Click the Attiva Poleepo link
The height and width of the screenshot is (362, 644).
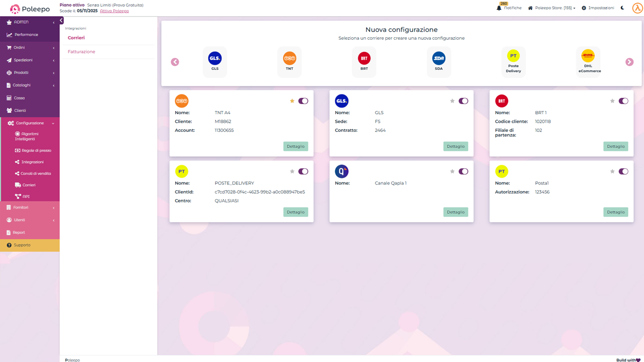click(114, 11)
